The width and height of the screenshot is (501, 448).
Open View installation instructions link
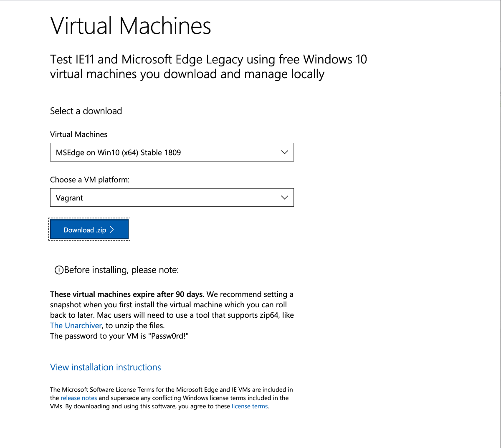[x=106, y=367]
